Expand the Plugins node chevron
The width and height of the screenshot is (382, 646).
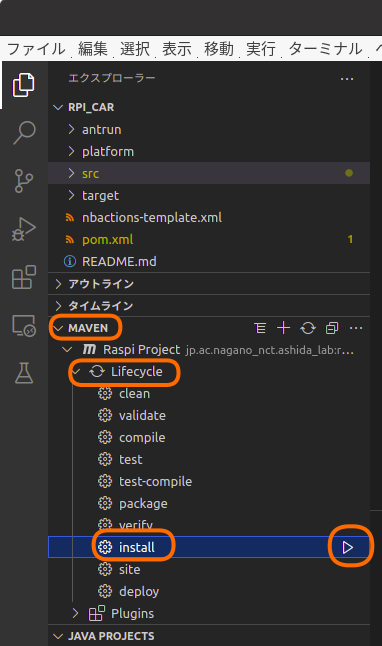coord(75,613)
